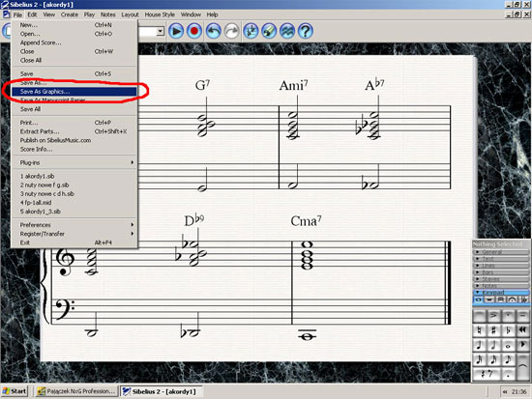Select the tenuto dash on the keypad
Image resolution: width=532 pixels, height=399 pixels.
[523, 316]
